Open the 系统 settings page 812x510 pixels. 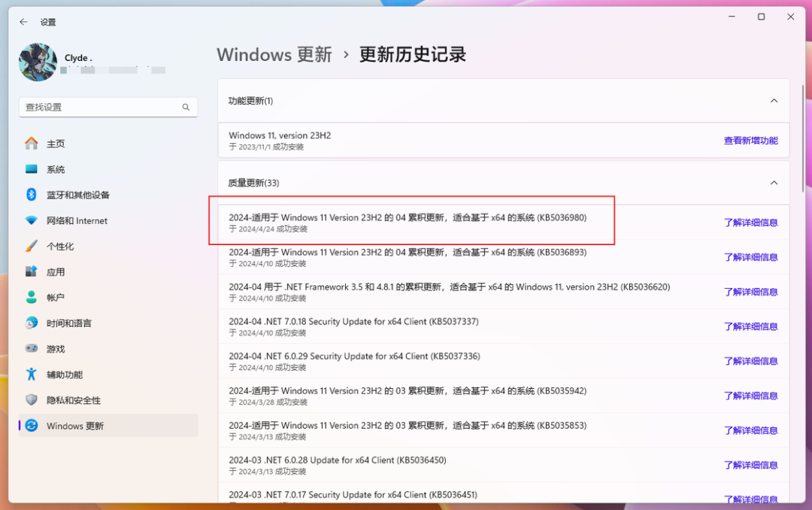click(108, 169)
